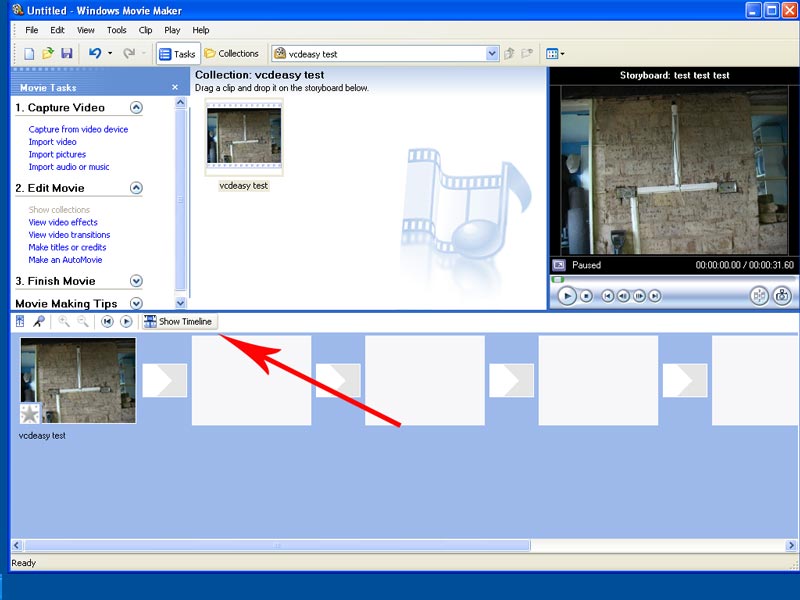Open the View menu
This screenshot has height=600, width=800.
point(86,30)
